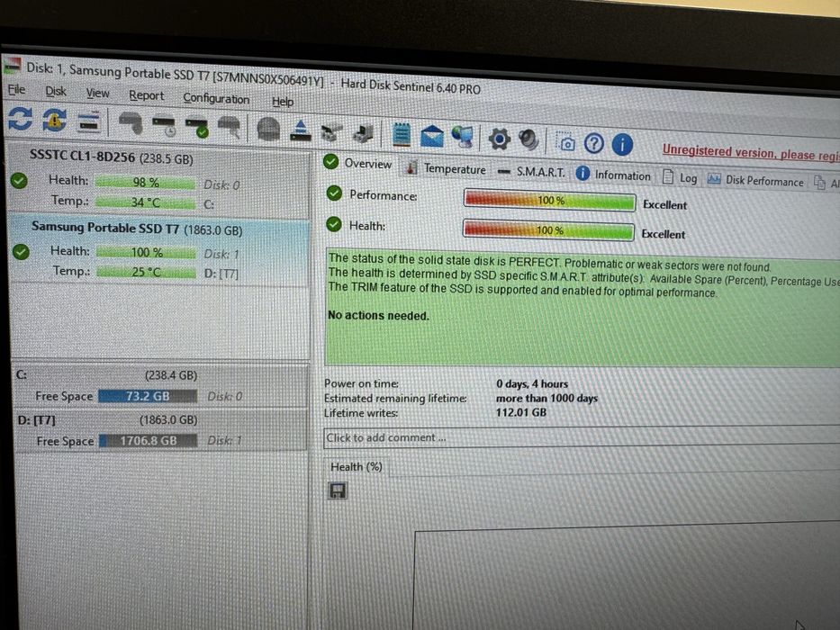Click green check icon beside SSSTC Health
The width and height of the screenshot is (840, 630).
tap(19, 181)
